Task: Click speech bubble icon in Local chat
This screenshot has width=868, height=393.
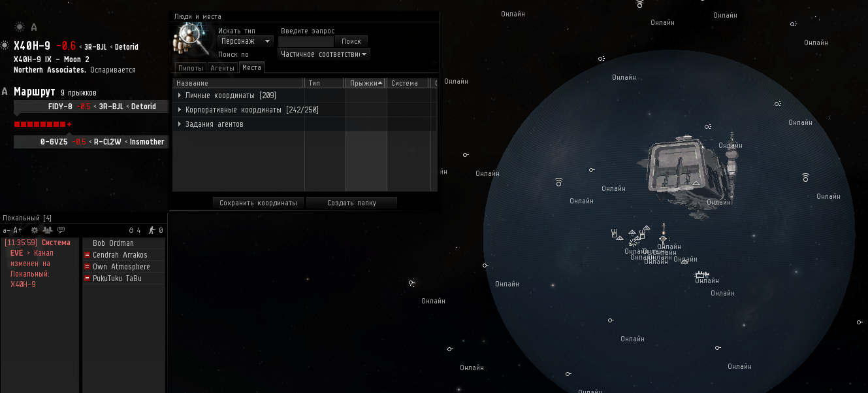Action: coord(61,230)
